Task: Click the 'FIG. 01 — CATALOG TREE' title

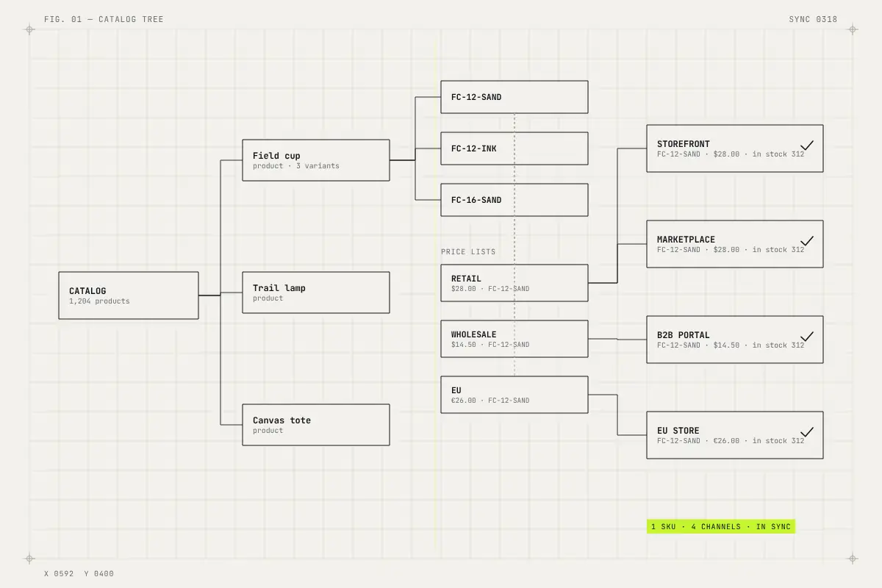Action: point(104,19)
